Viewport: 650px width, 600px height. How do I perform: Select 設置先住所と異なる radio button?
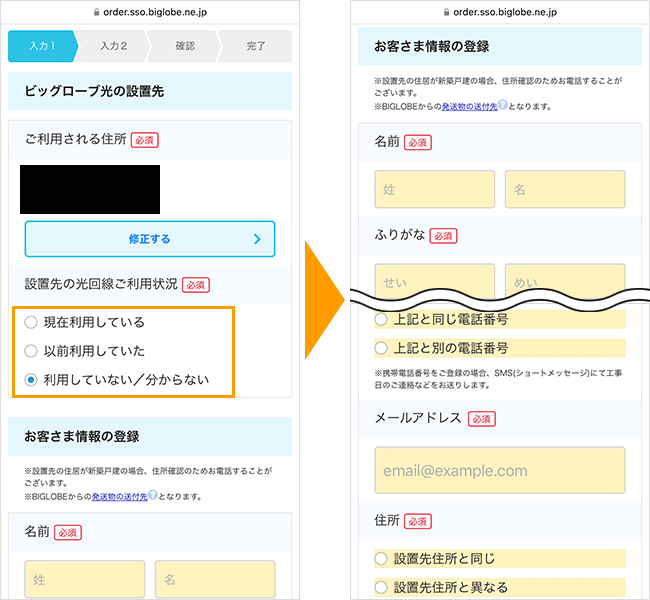tap(381, 587)
